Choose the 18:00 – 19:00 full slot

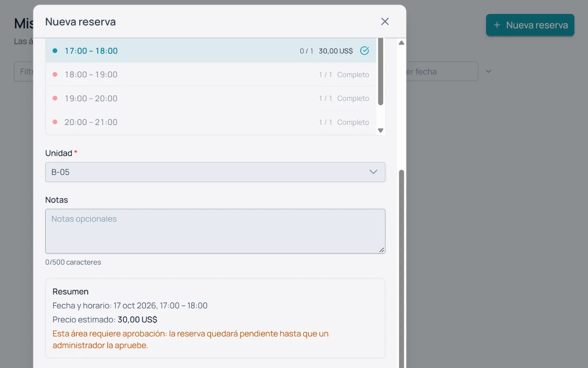point(211,75)
